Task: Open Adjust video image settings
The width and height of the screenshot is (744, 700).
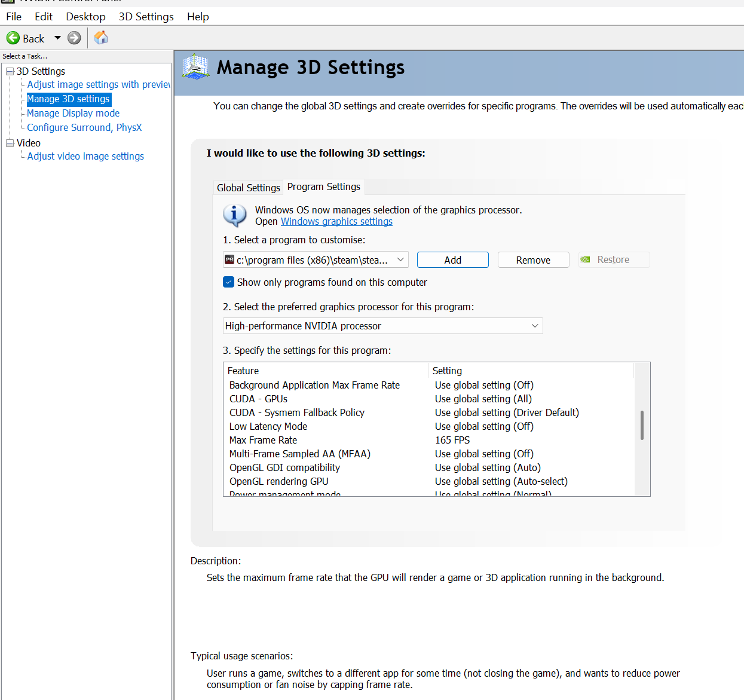Action: (x=85, y=156)
